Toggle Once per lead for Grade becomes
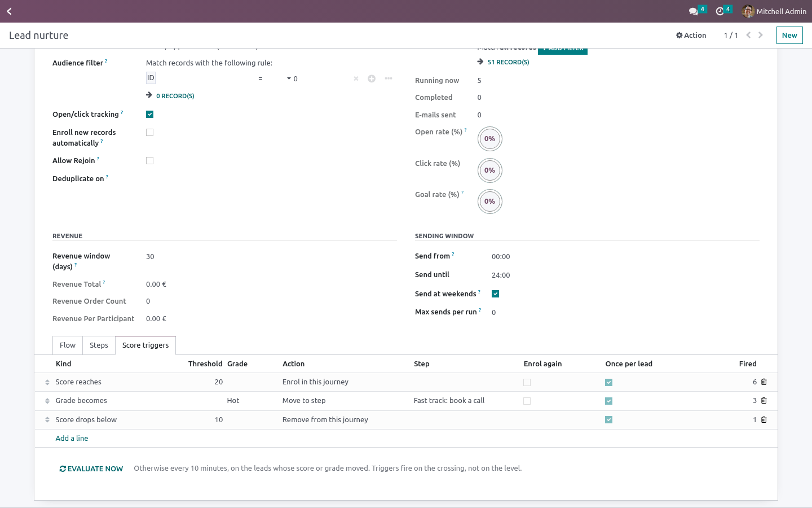Viewport: 812px width, 508px height. click(608, 401)
